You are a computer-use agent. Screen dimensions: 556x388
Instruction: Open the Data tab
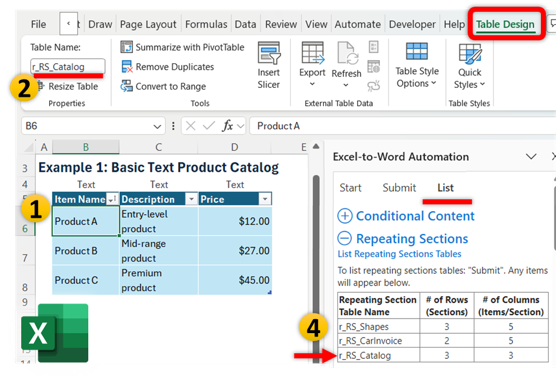pos(245,24)
